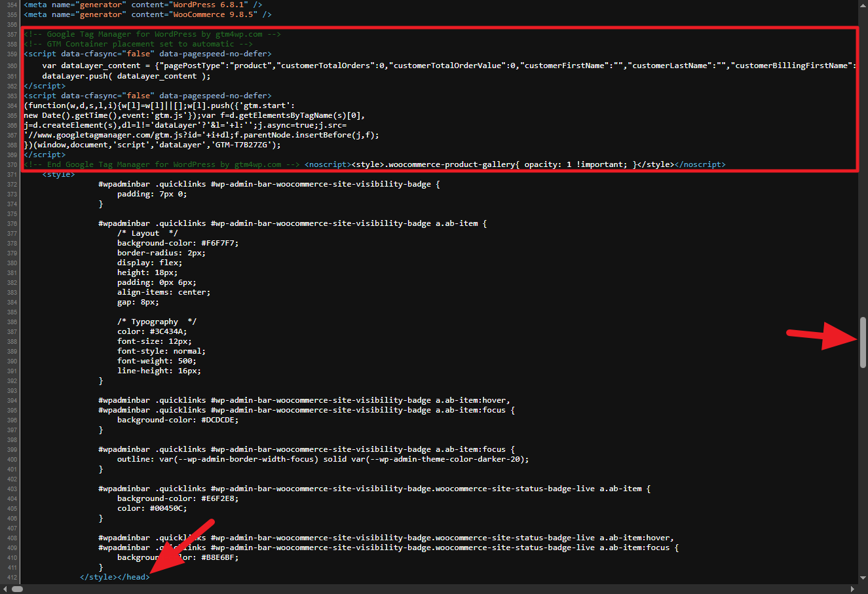Click the "End Google Tag Manager" closing comment
868x594 pixels.
click(x=162, y=164)
